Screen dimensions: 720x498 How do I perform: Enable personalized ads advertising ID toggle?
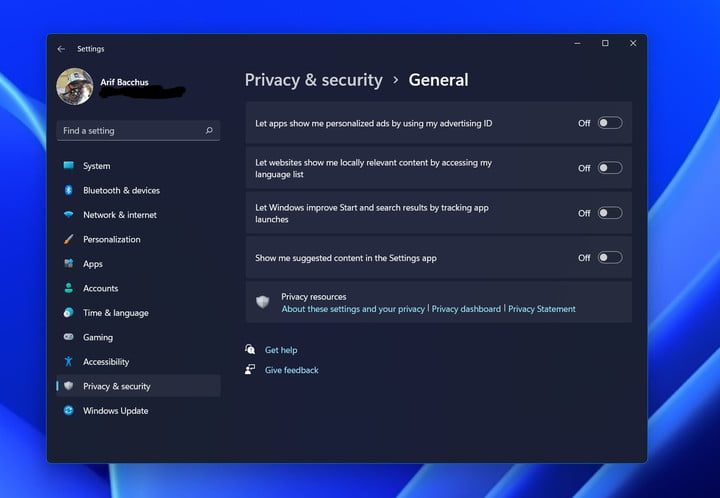[x=610, y=123]
